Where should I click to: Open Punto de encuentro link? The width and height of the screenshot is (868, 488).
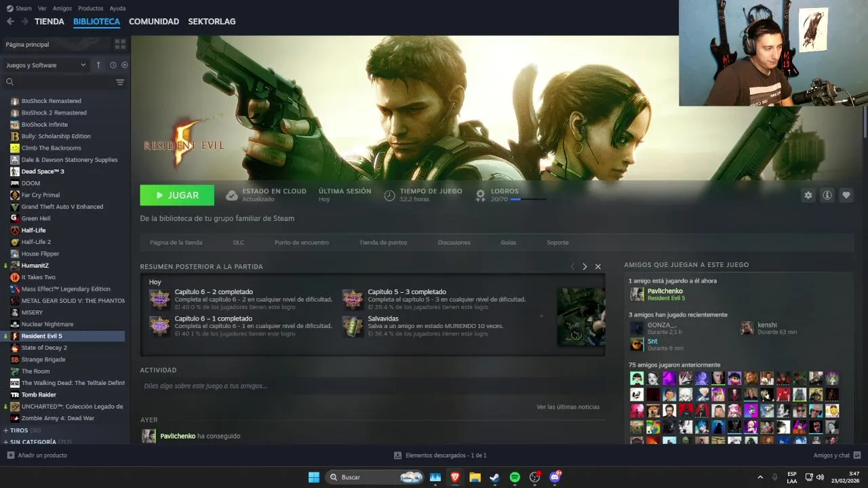pyautogui.click(x=302, y=243)
